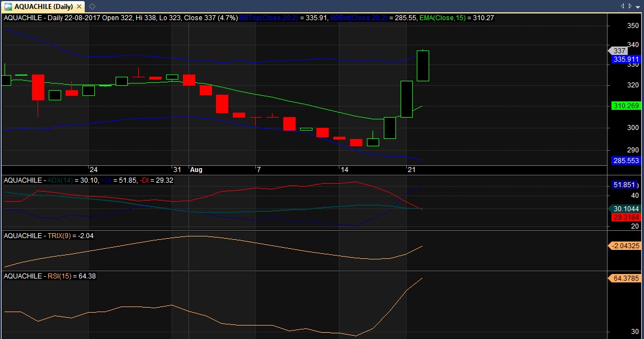Open the tab list dropdown arrow
The image size is (644, 339).
coord(638,7)
